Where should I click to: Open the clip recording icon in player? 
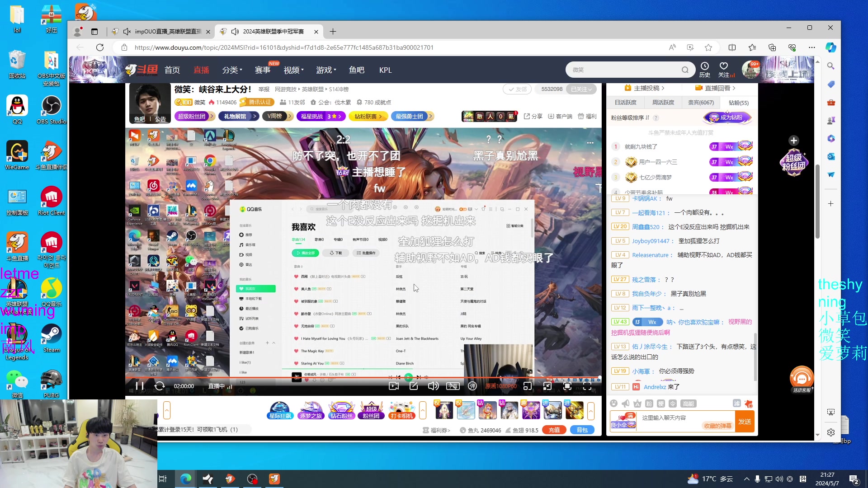(394, 386)
